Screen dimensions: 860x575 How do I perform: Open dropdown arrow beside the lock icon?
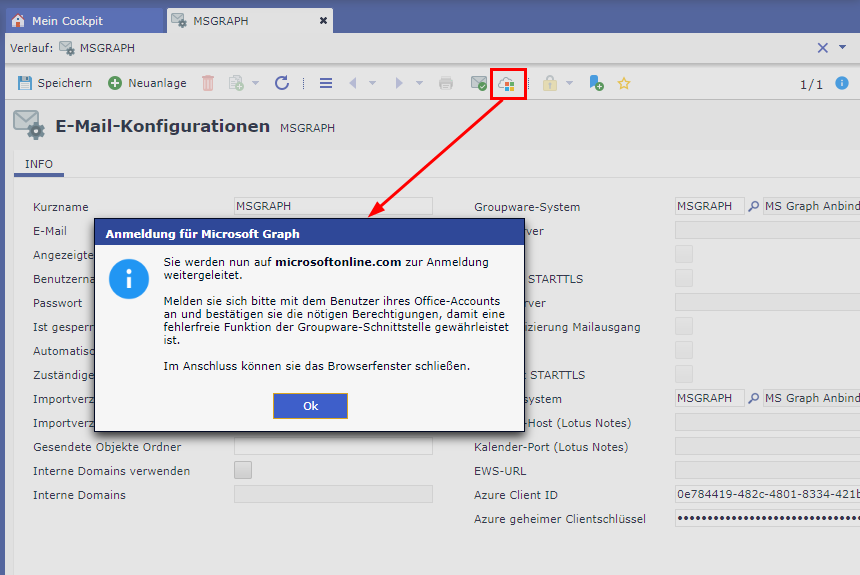[x=570, y=83]
